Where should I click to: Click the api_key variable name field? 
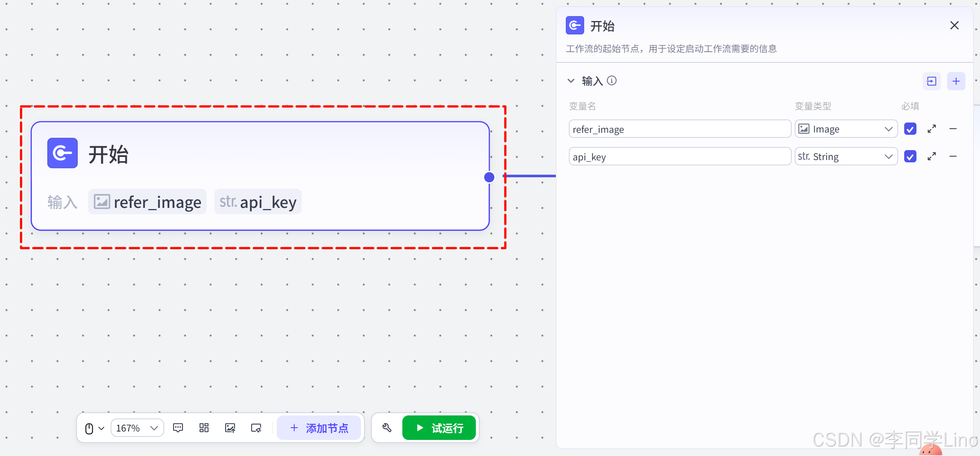coord(679,157)
